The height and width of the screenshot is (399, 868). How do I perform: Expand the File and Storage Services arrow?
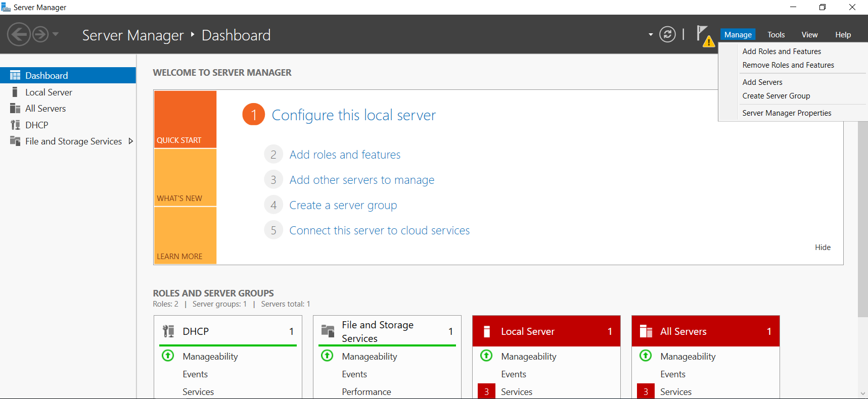tap(131, 141)
